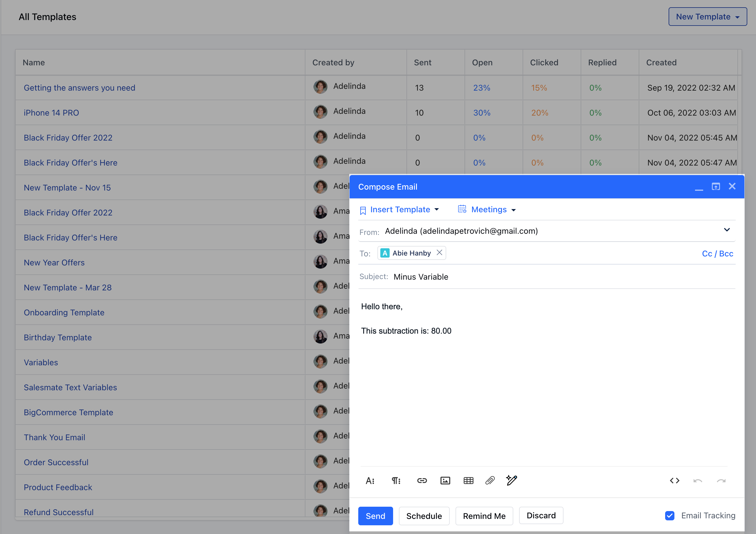The image size is (756, 534).
Task: Pop out the compose window
Action: 715,186
